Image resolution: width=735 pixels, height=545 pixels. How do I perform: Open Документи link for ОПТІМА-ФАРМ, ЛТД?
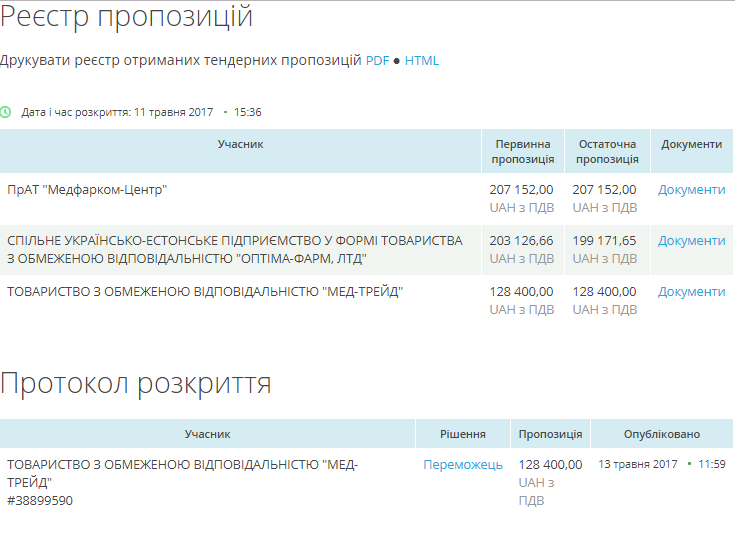[x=691, y=241]
